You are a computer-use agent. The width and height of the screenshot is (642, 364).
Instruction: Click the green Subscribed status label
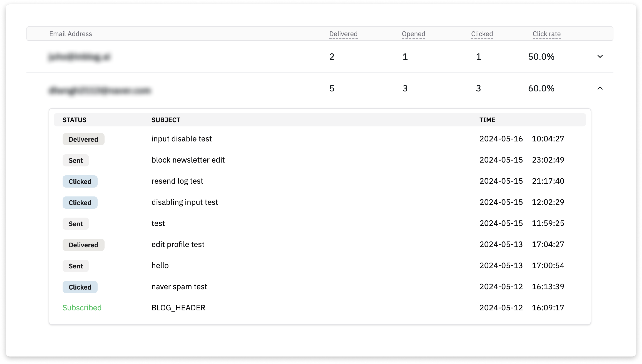pyautogui.click(x=82, y=308)
